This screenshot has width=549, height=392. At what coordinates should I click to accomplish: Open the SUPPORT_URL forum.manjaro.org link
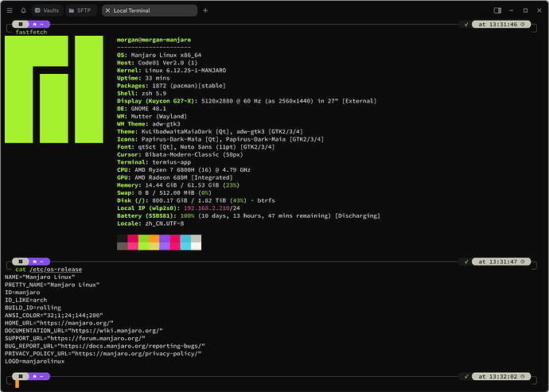pyautogui.click(x=96, y=339)
